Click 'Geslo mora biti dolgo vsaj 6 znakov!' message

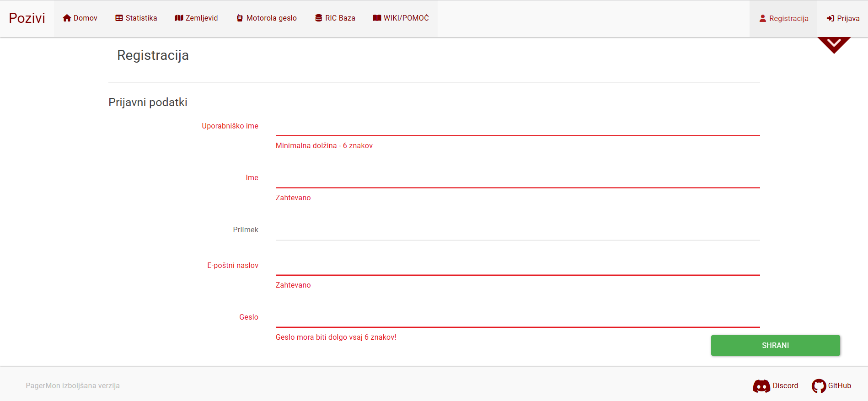coord(336,337)
